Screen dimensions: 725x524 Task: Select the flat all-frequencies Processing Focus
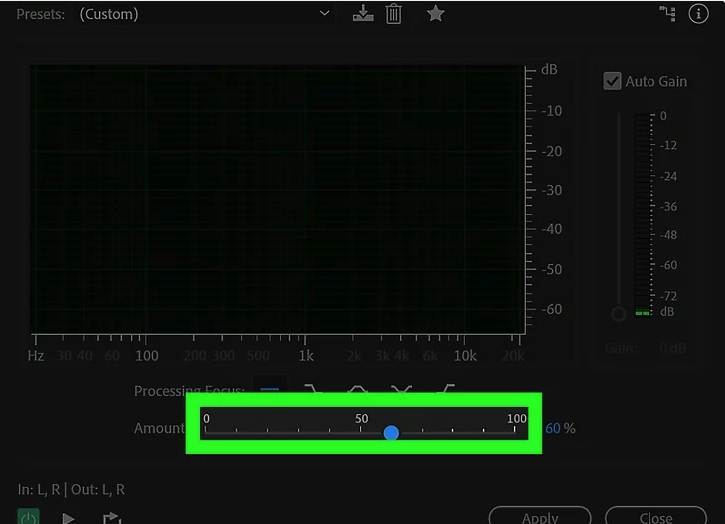pos(269,390)
